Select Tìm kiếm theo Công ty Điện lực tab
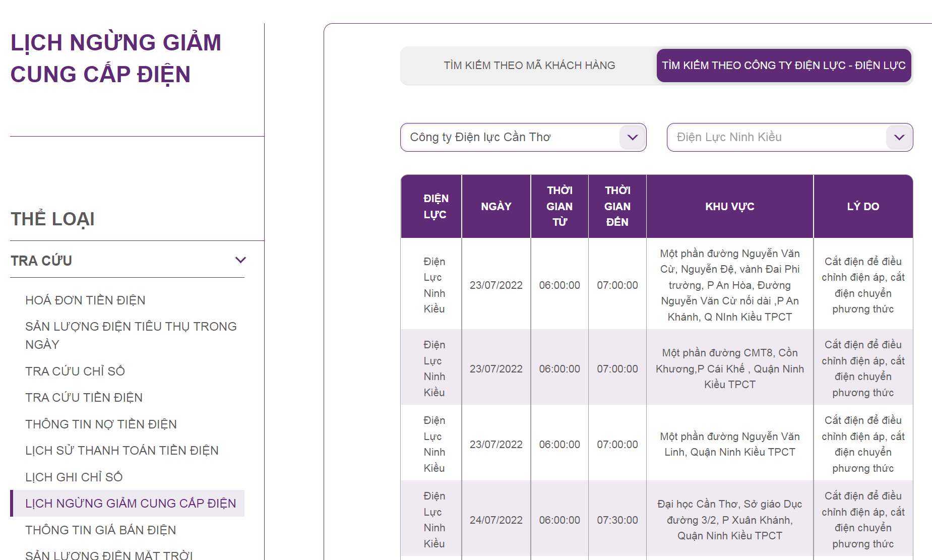 pyautogui.click(x=783, y=66)
